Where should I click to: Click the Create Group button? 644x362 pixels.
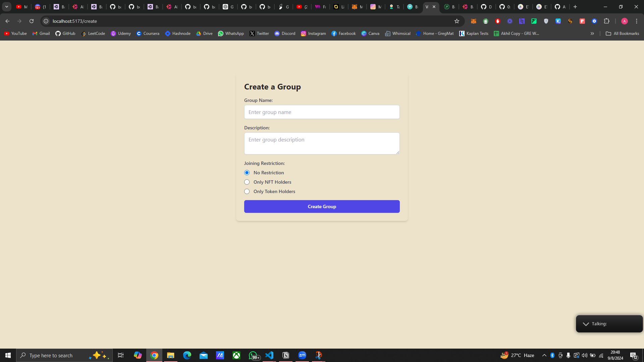(322, 206)
